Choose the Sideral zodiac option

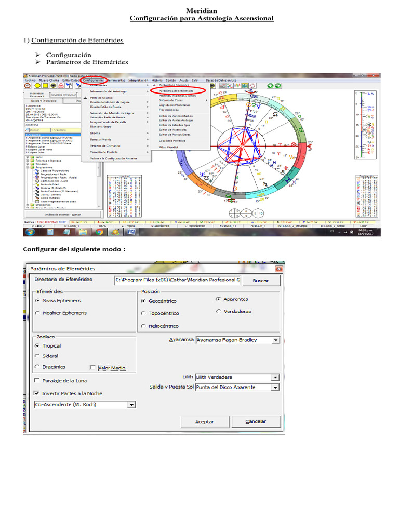(37, 356)
